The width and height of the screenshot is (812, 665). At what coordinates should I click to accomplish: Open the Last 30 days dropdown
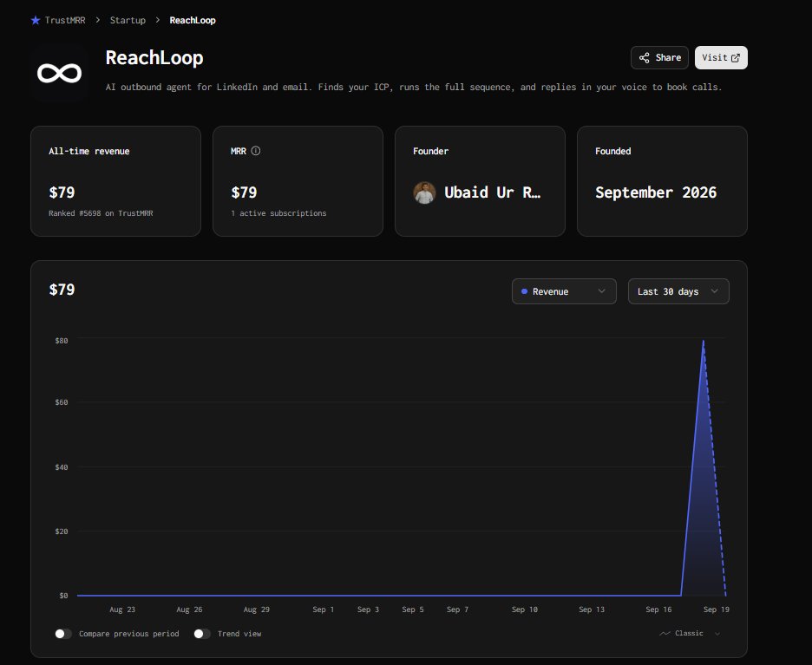point(678,291)
